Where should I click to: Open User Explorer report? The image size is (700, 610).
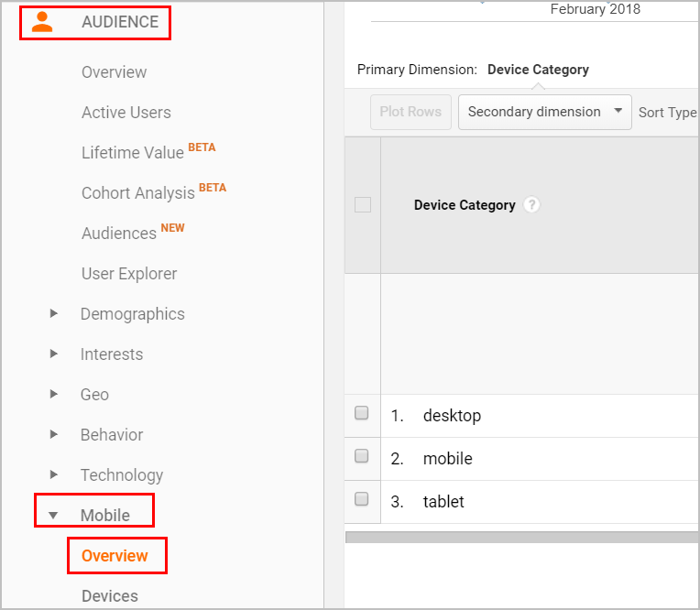[129, 274]
